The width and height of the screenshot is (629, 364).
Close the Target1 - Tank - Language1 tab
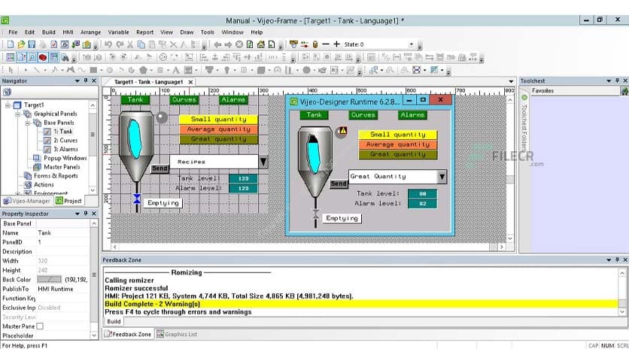tap(190, 82)
